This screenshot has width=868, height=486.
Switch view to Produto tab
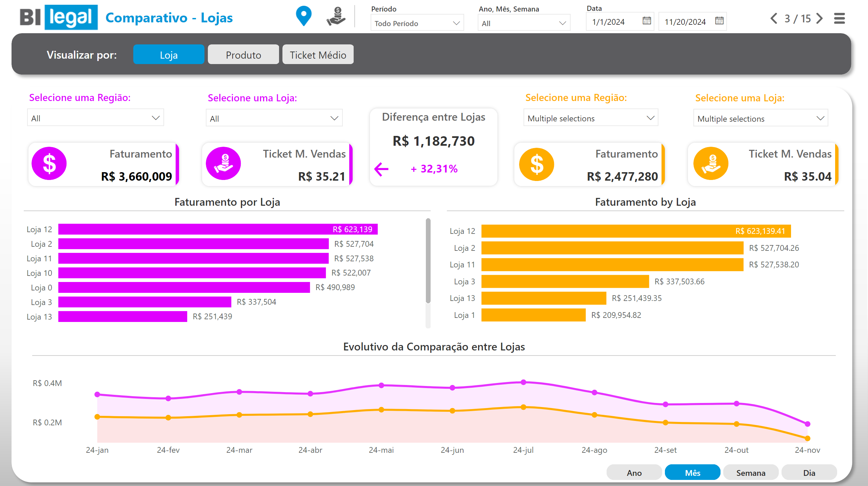[x=243, y=55]
